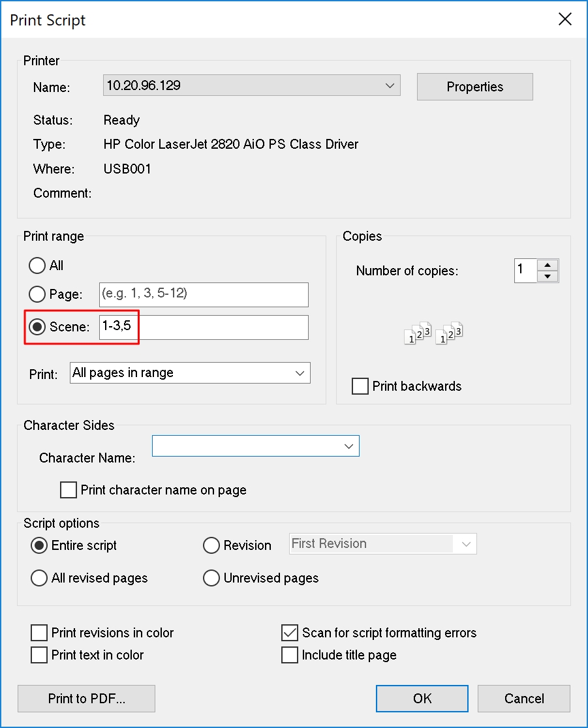Enable Print revisions in color
Viewport: 588px width, 728px height.
pos(39,633)
